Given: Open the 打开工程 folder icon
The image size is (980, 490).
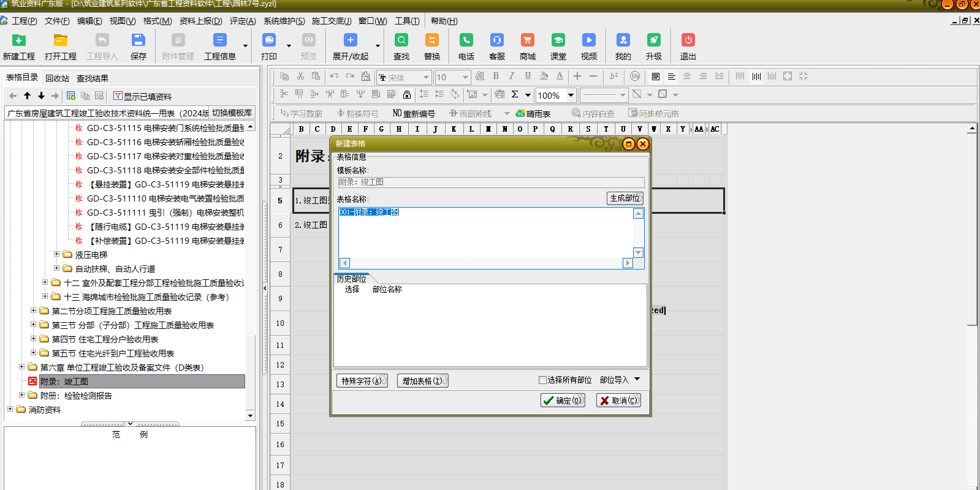Looking at the screenshot, I should (60, 41).
